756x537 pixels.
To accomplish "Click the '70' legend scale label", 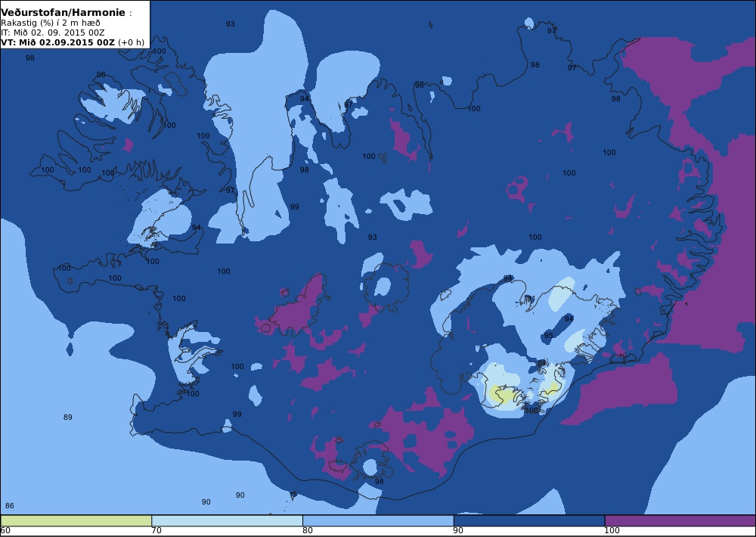I will (x=156, y=531).
